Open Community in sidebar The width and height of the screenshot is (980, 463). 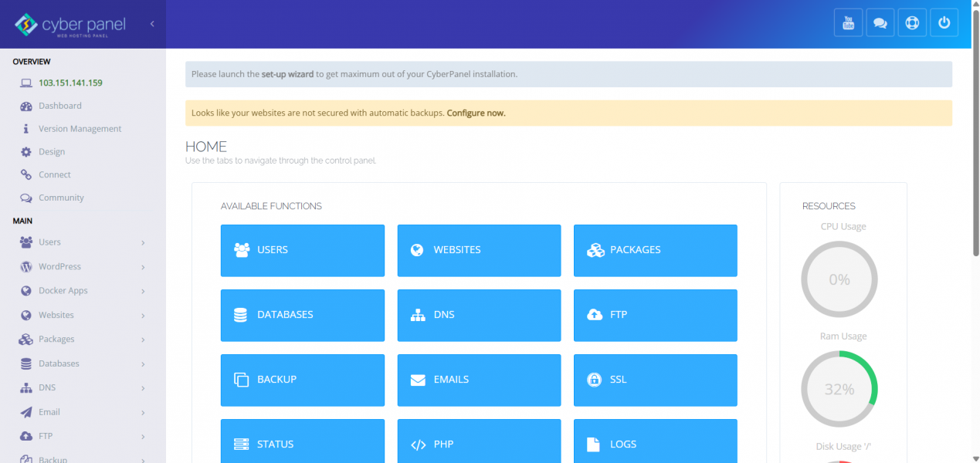61,198
